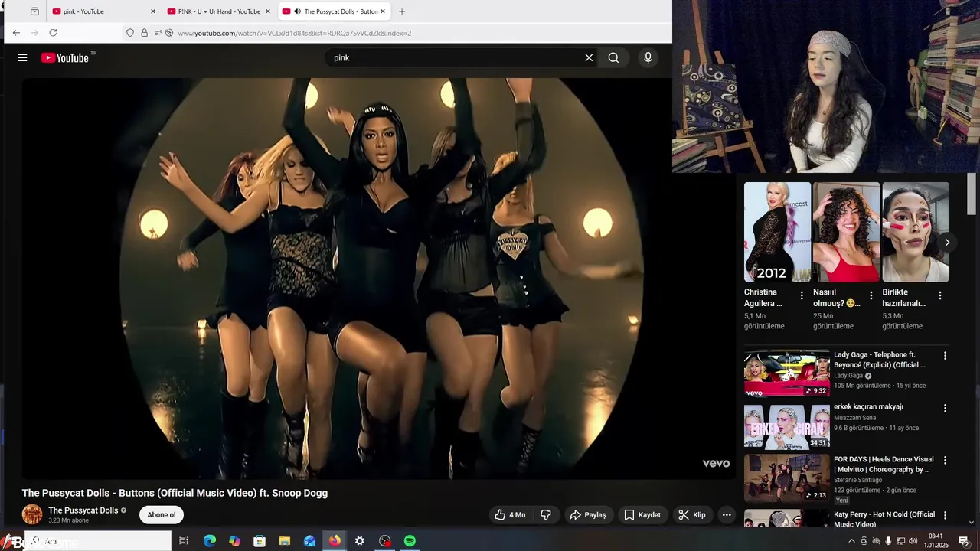The height and width of the screenshot is (551, 980).
Task: Open 'Lady Gaga - Telephone ft. Beyoncé' title
Action: pos(880,360)
